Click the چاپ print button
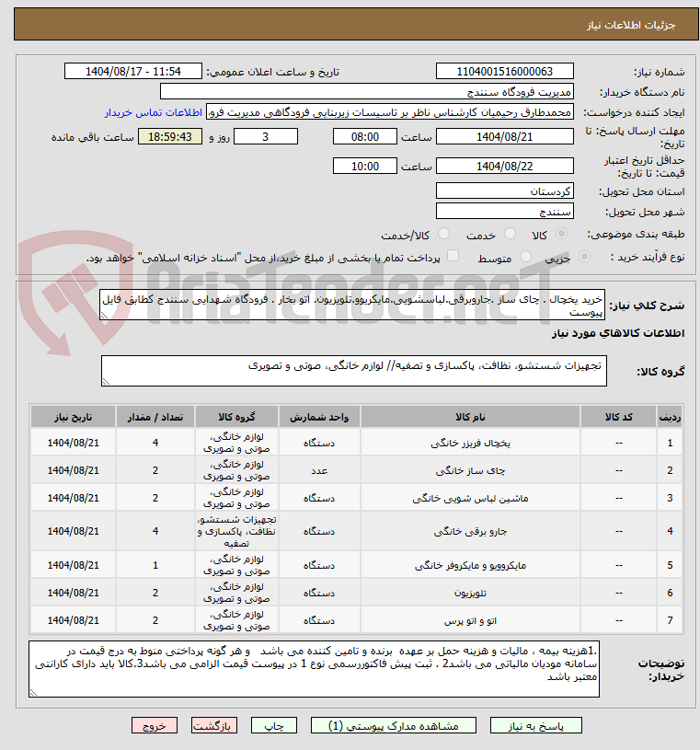 [x=274, y=726]
